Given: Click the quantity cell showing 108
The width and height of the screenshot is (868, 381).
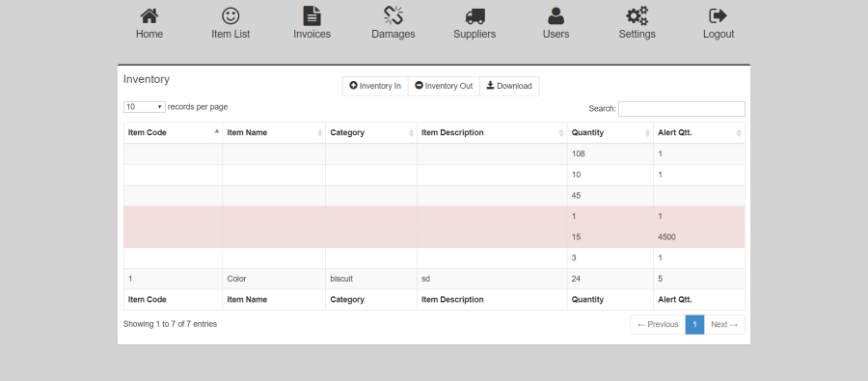Looking at the screenshot, I should point(610,154).
